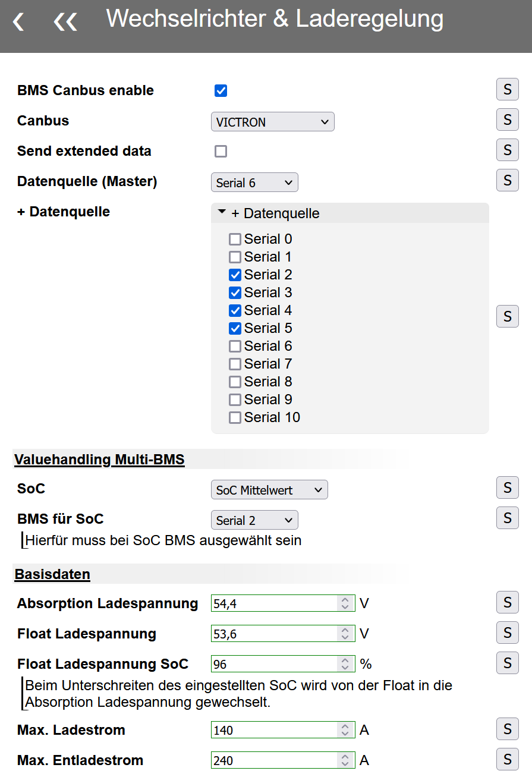532x774 pixels.
Task: Check the Serial 7 checkbox
Action: 235,364
